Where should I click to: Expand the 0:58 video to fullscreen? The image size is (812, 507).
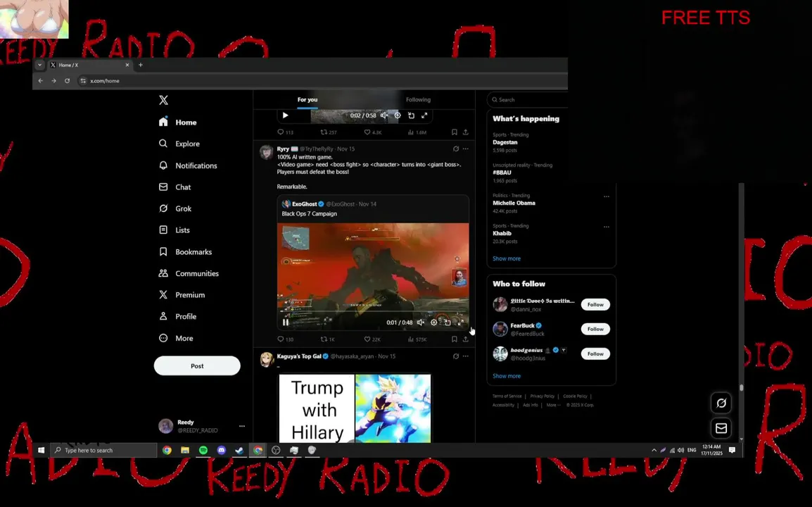[424, 115]
